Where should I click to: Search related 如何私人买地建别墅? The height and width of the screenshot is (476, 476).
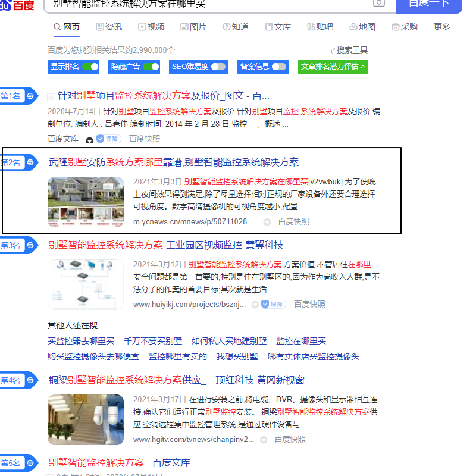tap(229, 341)
